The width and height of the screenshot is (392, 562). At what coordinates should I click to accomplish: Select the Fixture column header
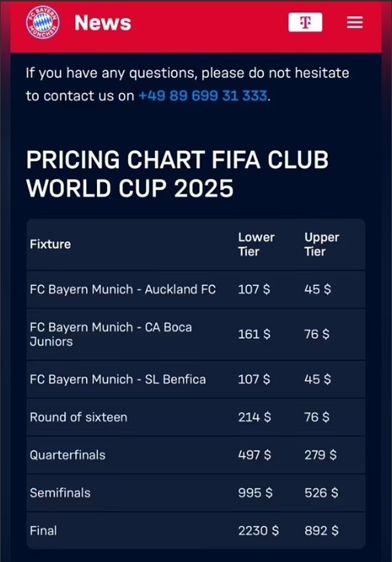(50, 244)
